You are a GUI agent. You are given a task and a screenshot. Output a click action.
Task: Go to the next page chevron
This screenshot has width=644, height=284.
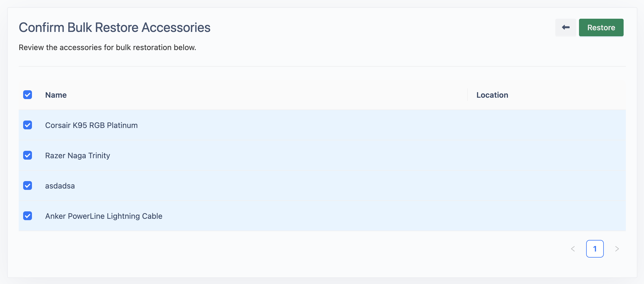pos(617,249)
